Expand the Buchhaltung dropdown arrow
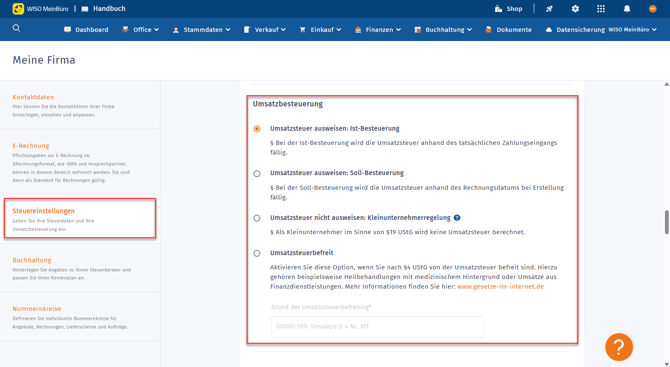The height and width of the screenshot is (367, 670). (469, 29)
